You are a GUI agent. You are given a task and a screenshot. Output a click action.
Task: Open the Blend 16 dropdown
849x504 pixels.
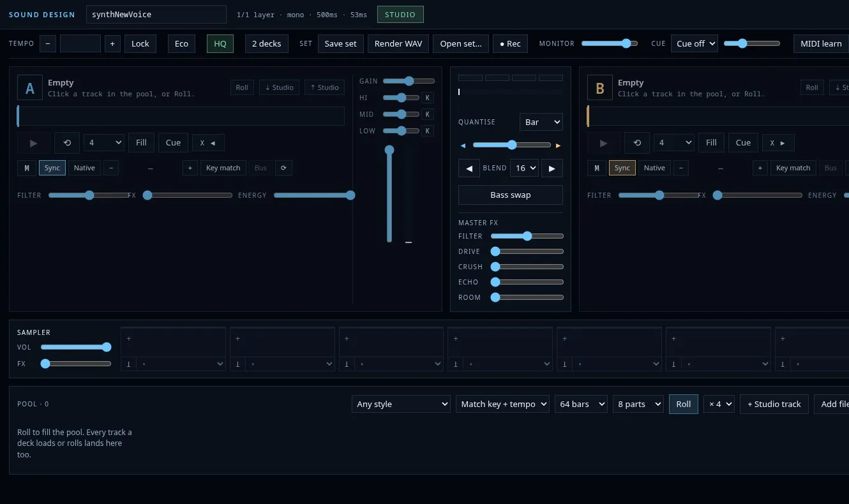pos(524,168)
